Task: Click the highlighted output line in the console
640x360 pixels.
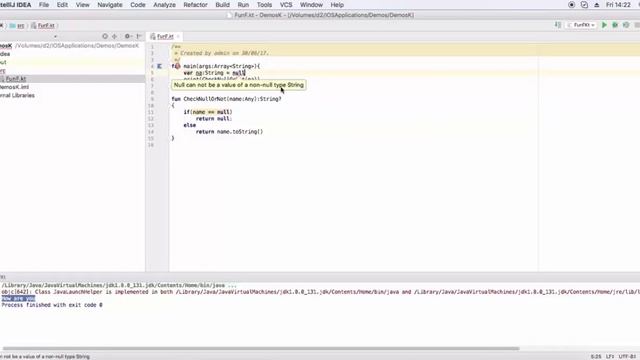Action: pos(18,298)
